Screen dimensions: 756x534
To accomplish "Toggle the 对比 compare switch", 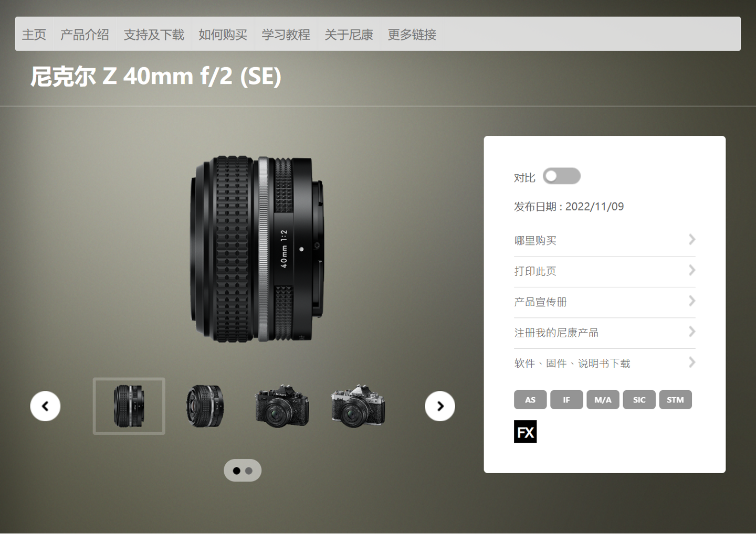I will [x=561, y=176].
